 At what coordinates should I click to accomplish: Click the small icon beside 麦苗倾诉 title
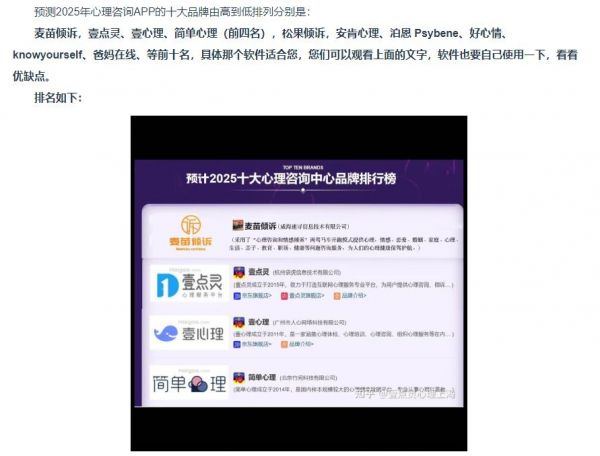tap(239, 226)
